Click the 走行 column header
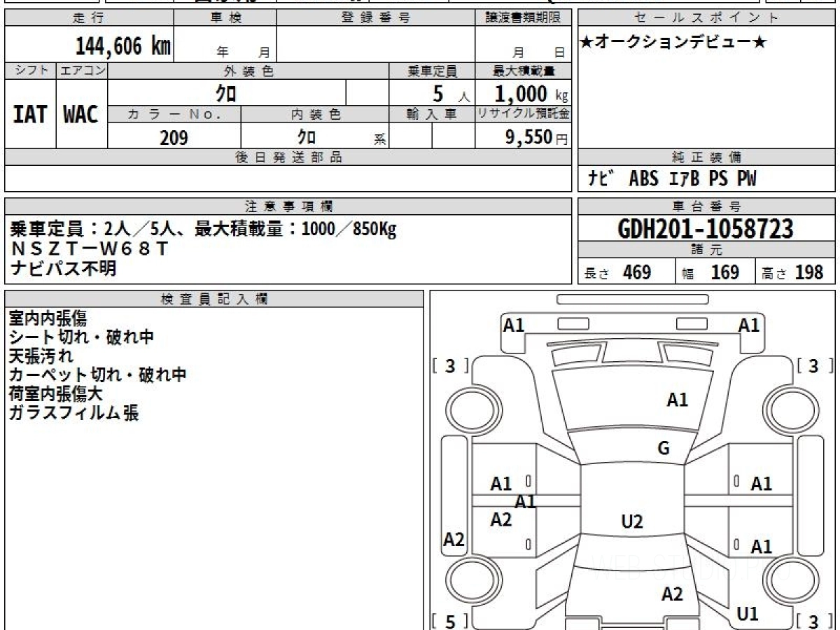Image resolution: width=840 pixels, height=630 pixels. pyautogui.click(x=89, y=18)
